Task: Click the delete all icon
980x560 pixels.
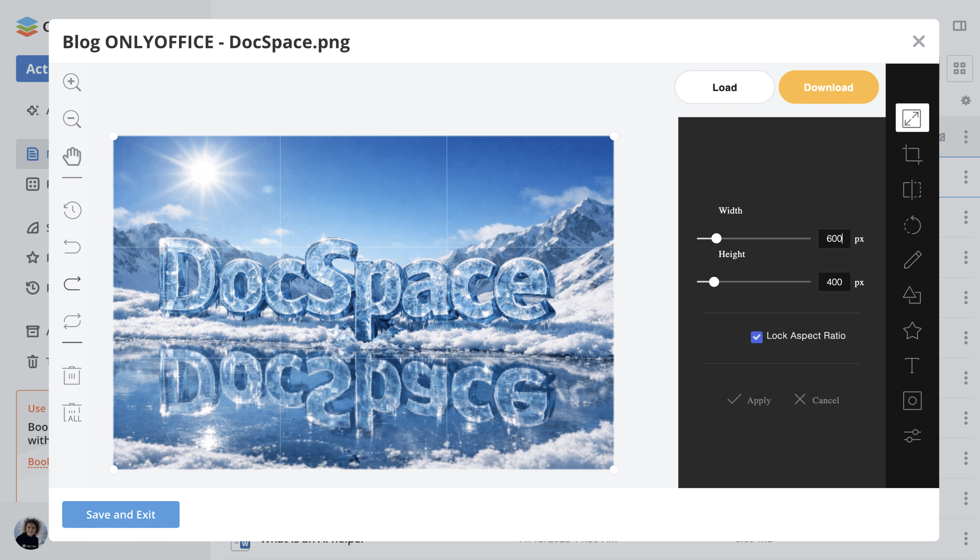Action: 72,413
